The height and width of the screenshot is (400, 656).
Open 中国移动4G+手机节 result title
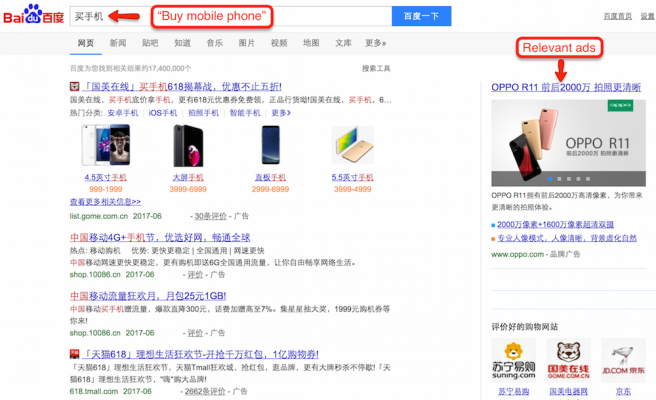click(160, 238)
